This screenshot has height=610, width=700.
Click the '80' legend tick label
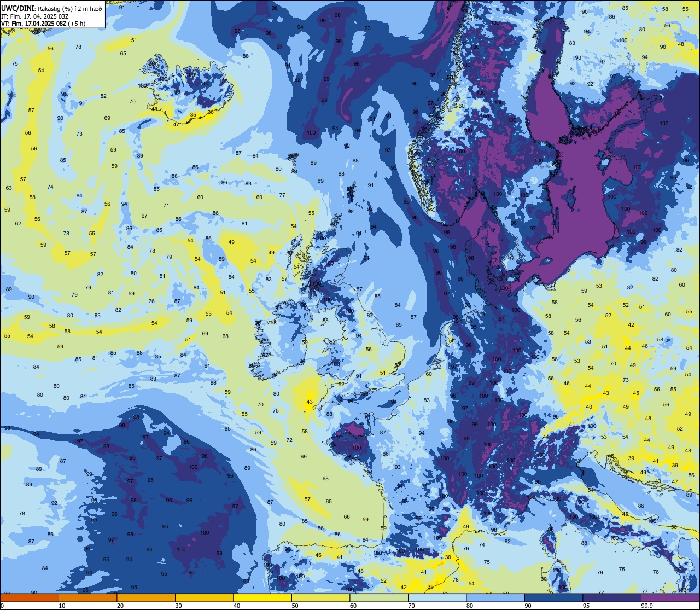tap(471, 606)
